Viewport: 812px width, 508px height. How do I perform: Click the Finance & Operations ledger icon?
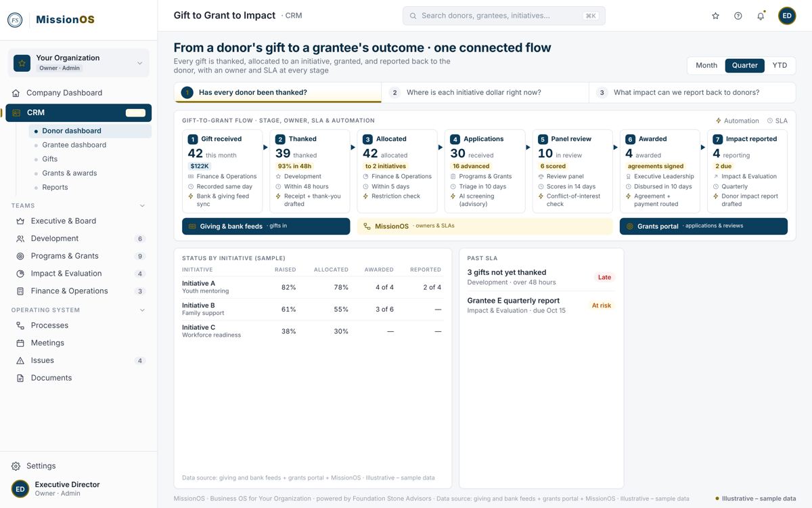pyautogui.click(x=20, y=291)
